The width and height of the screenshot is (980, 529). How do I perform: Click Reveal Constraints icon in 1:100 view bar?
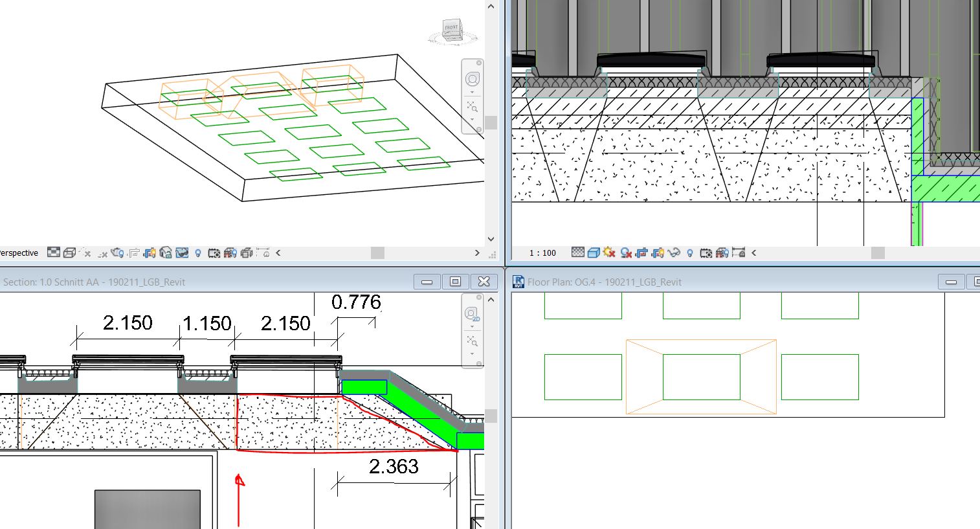pyautogui.click(x=738, y=253)
